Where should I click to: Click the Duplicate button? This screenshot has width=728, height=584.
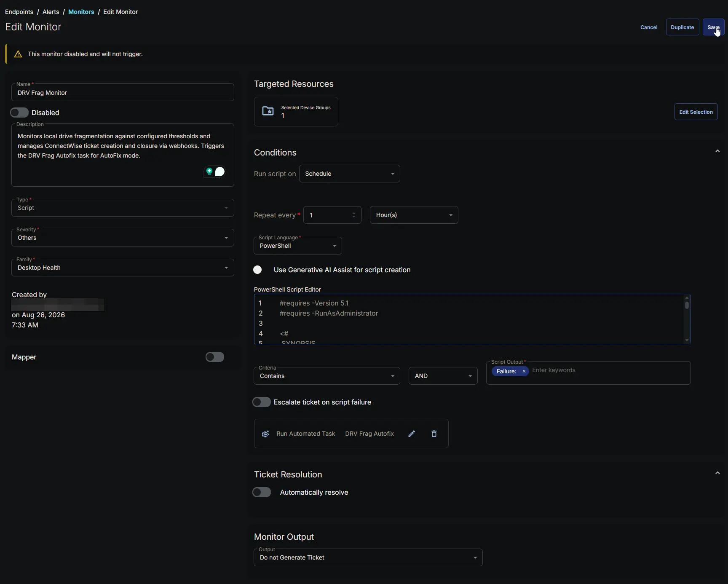[x=682, y=27]
